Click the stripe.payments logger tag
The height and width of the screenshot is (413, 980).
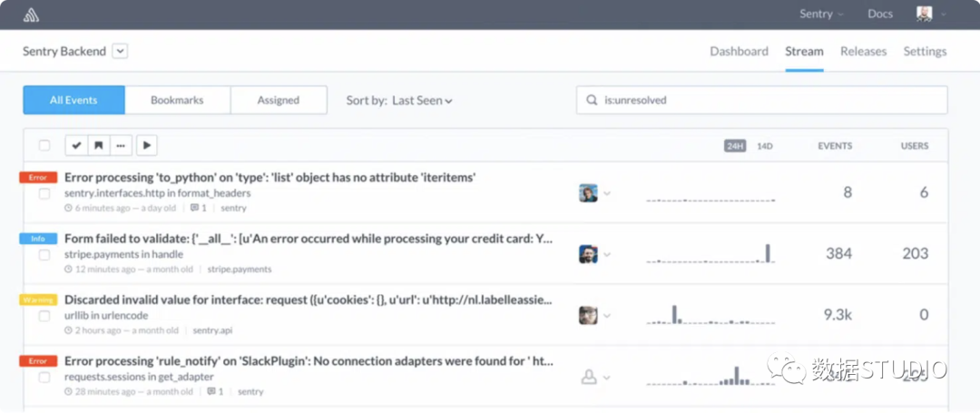point(240,270)
